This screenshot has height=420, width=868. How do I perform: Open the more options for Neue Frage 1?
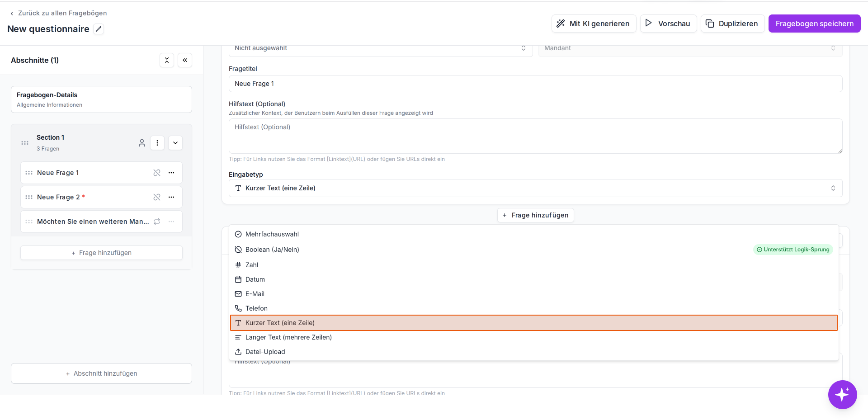tap(171, 173)
